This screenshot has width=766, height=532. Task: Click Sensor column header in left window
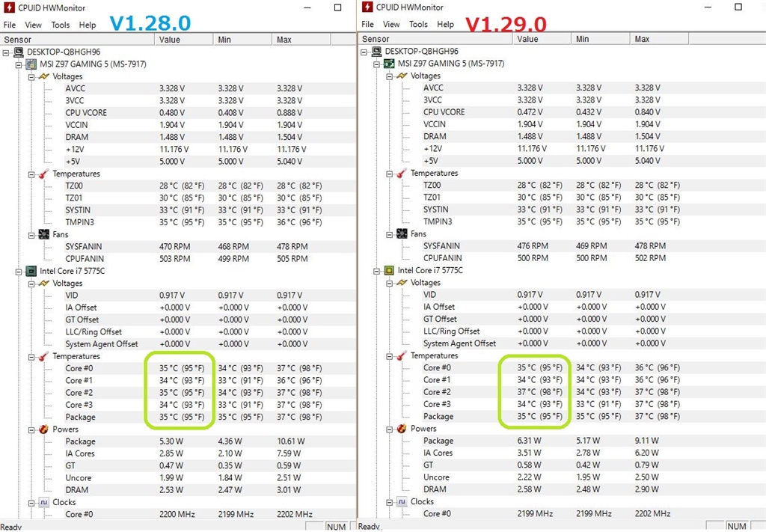coord(78,40)
